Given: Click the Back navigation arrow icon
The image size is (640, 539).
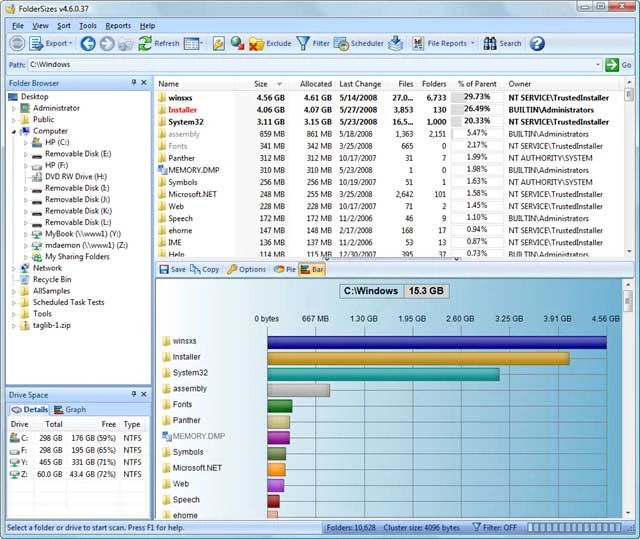Looking at the screenshot, I should click(x=88, y=44).
